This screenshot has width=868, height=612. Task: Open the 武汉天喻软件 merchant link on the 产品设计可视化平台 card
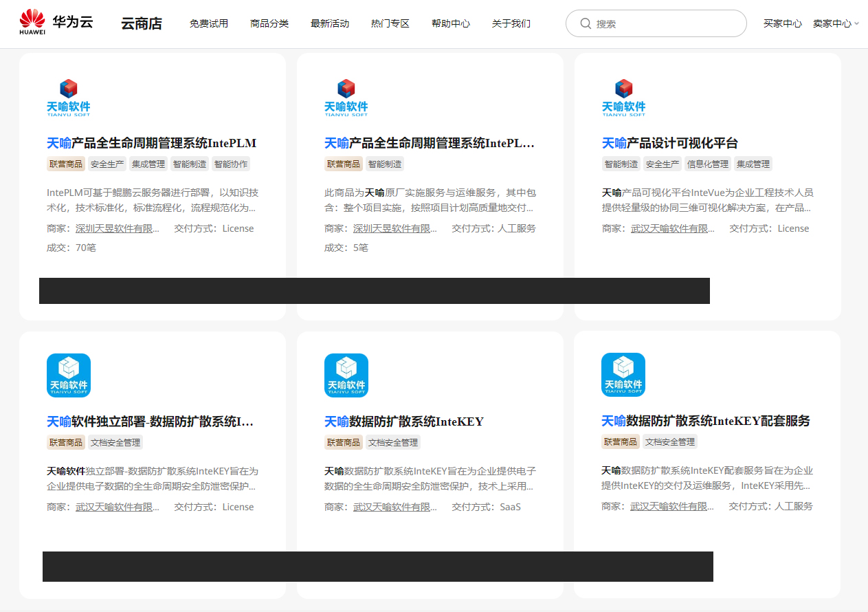pos(673,228)
